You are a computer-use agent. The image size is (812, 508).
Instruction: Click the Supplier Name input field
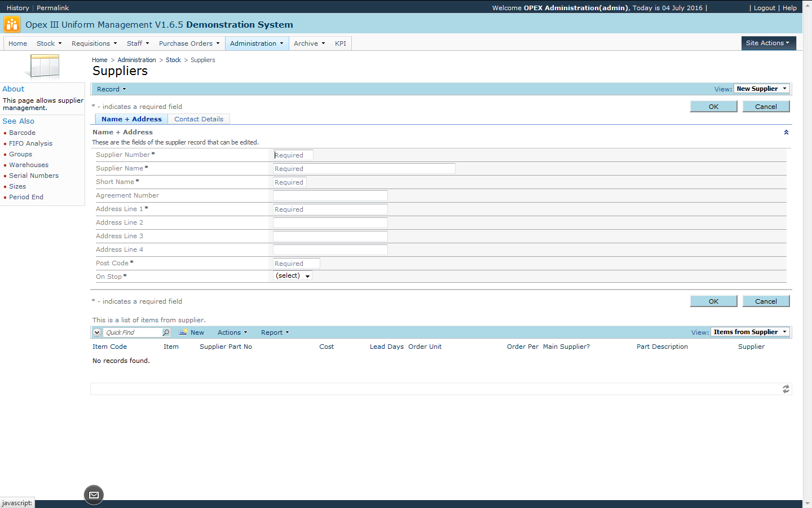click(364, 169)
